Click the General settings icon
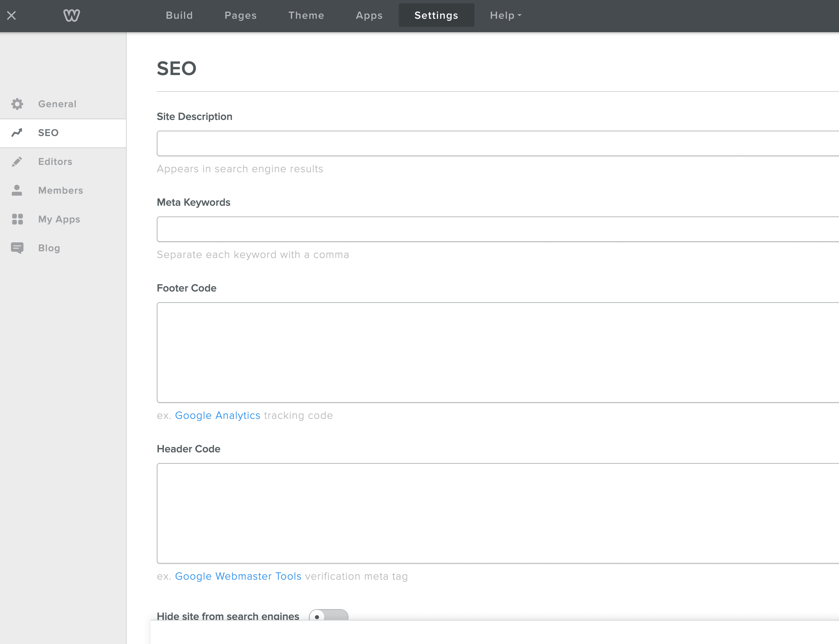Image resolution: width=839 pixels, height=644 pixels. [x=18, y=104]
